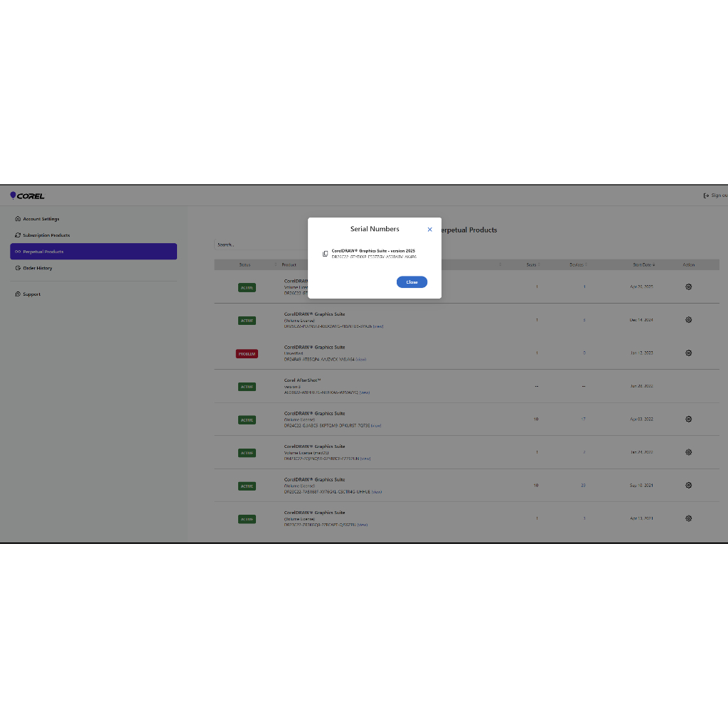Open gear actions for the macOS license row

(688, 452)
